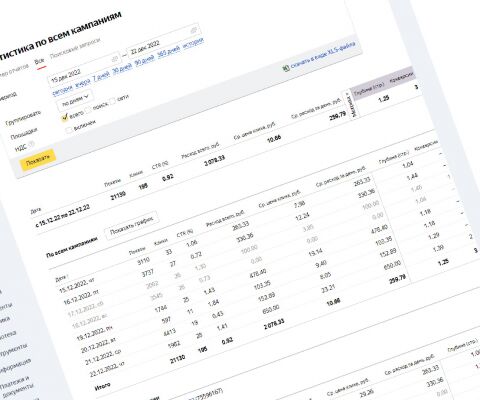Open the end date calendar icon
This screenshot has height=400, width=480.
click(x=194, y=30)
